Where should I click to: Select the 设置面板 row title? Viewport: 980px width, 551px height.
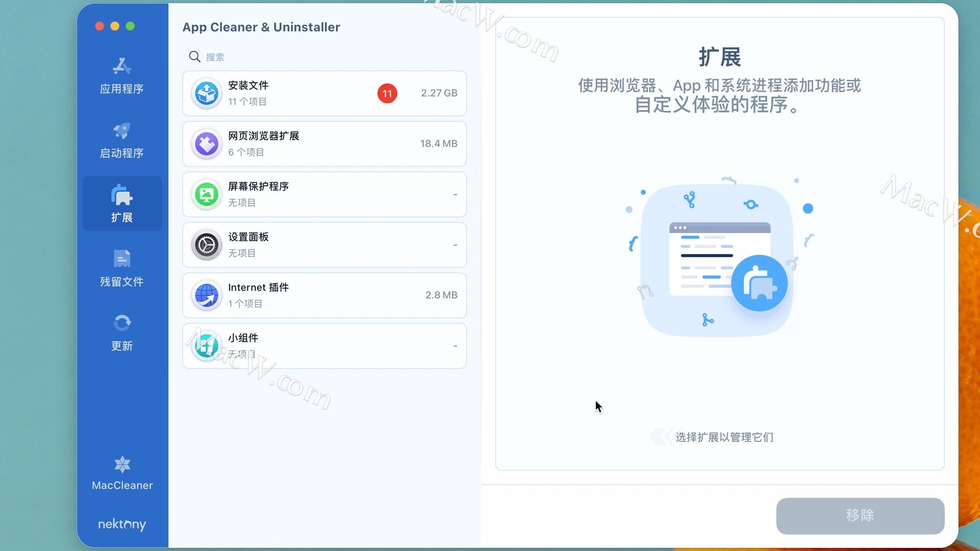248,237
